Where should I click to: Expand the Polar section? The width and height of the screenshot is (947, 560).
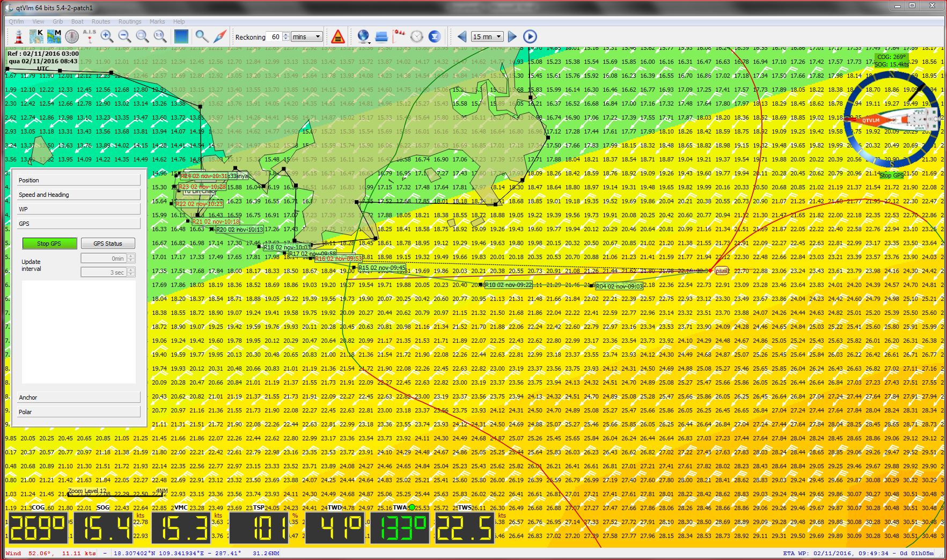pyautogui.click(x=79, y=412)
